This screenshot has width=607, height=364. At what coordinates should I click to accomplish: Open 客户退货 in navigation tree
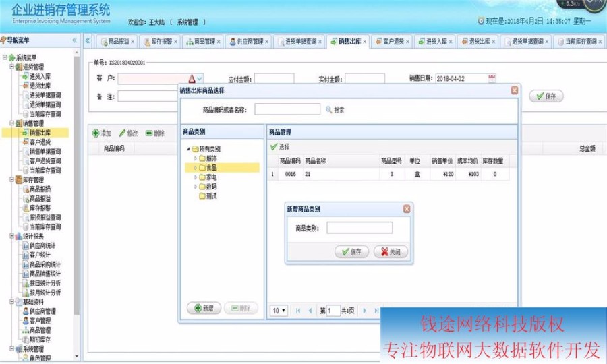[40, 142]
